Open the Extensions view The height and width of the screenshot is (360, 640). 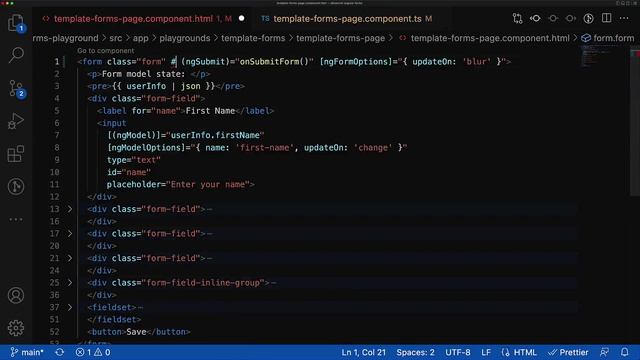tap(16, 154)
